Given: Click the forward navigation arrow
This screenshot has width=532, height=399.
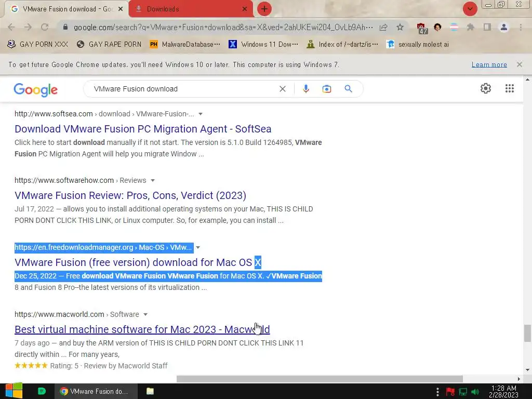Looking at the screenshot, I should click(x=28, y=27).
